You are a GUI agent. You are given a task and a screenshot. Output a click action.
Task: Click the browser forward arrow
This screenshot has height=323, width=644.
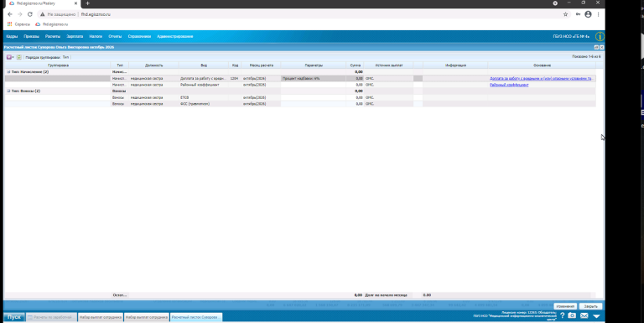[x=20, y=14]
